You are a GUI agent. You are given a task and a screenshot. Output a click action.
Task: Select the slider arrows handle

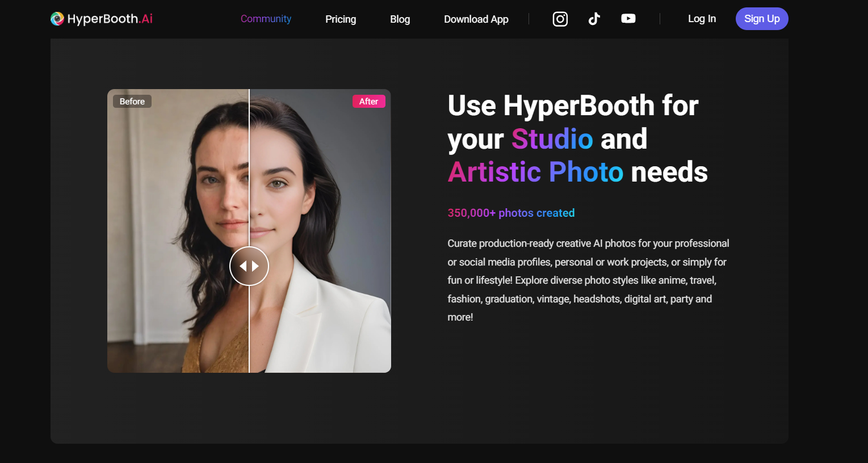pos(249,266)
